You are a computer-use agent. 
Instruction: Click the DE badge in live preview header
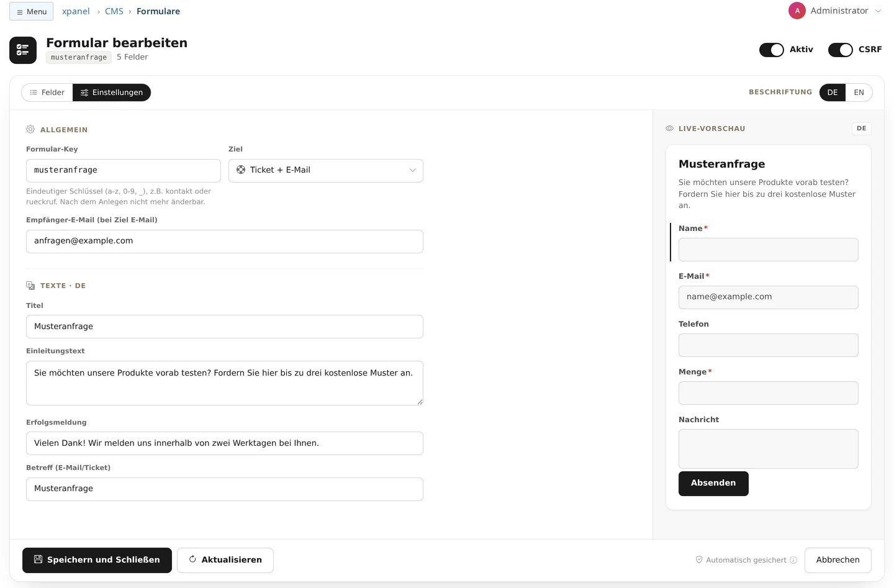coord(862,129)
